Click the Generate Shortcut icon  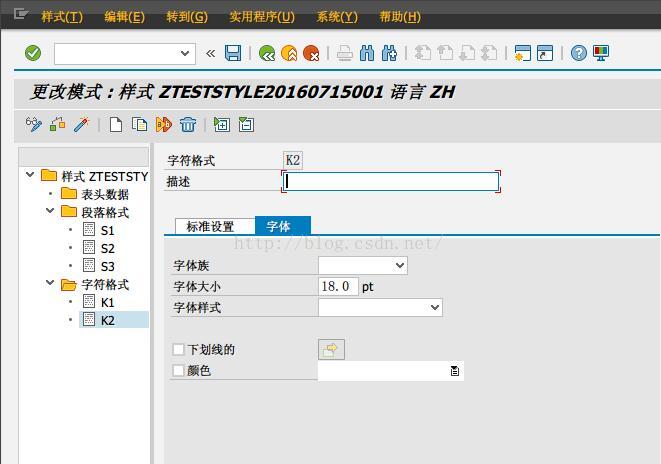[545, 54]
